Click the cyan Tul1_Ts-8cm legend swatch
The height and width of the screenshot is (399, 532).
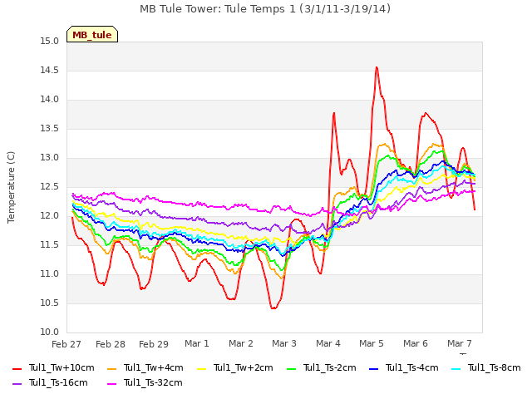point(456,369)
